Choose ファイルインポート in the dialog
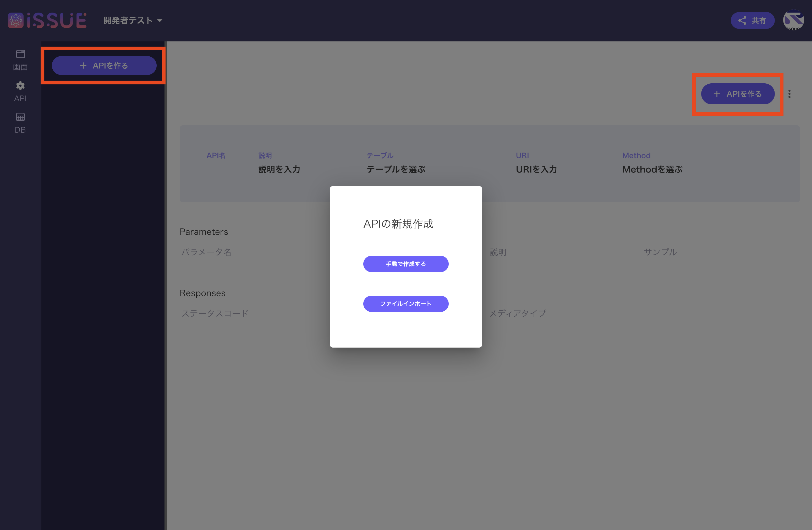 [x=406, y=304]
